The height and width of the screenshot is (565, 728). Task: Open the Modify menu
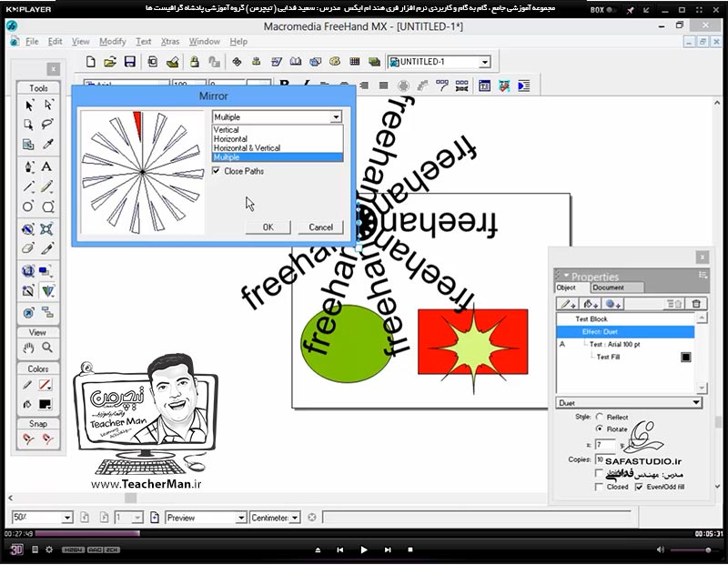112,41
